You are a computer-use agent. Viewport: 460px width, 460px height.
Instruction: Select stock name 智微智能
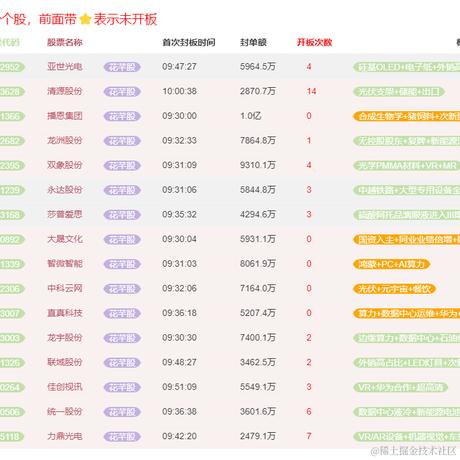pyautogui.click(x=65, y=264)
